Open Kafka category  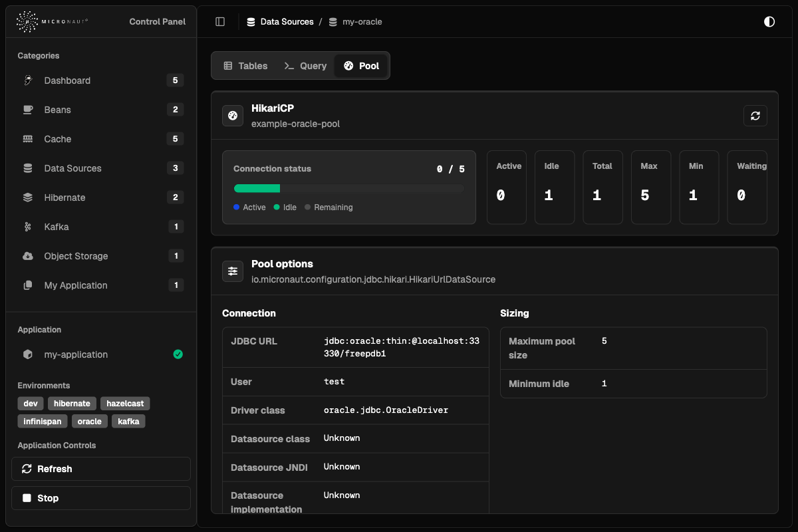click(101, 227)
